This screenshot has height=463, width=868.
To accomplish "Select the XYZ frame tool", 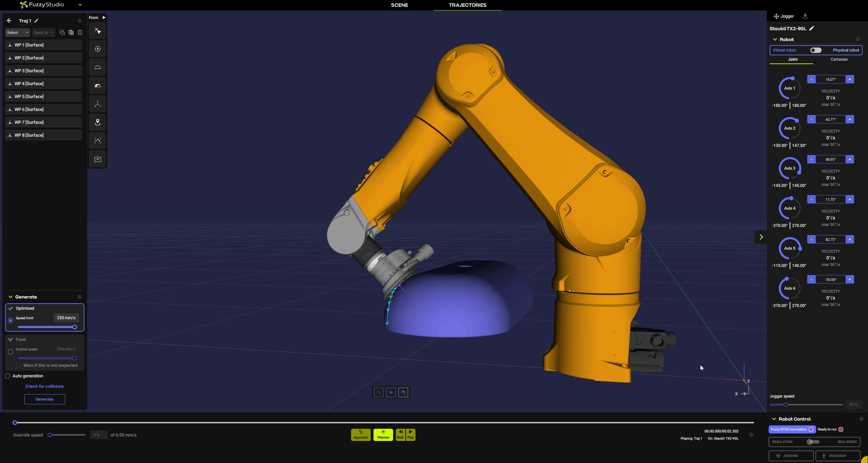I will click(98, 104).
